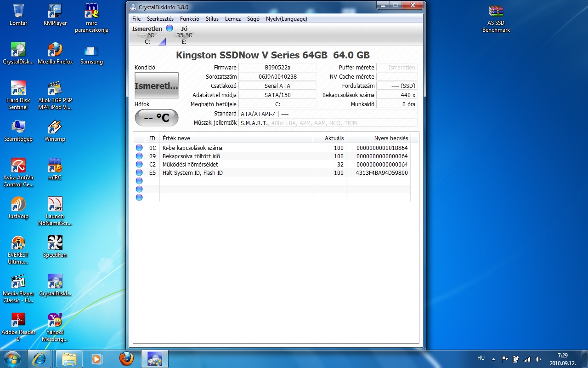This screenshot has height=368, width=588.
Task: Click the Firmware field B090522a
Action: 277,67
